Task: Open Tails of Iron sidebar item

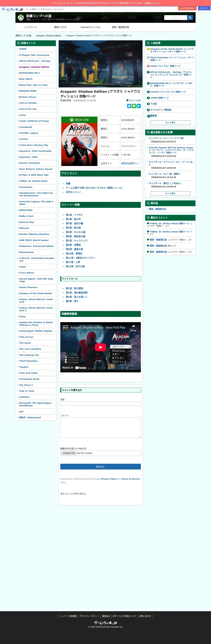Action: click(x=26, y=337)
